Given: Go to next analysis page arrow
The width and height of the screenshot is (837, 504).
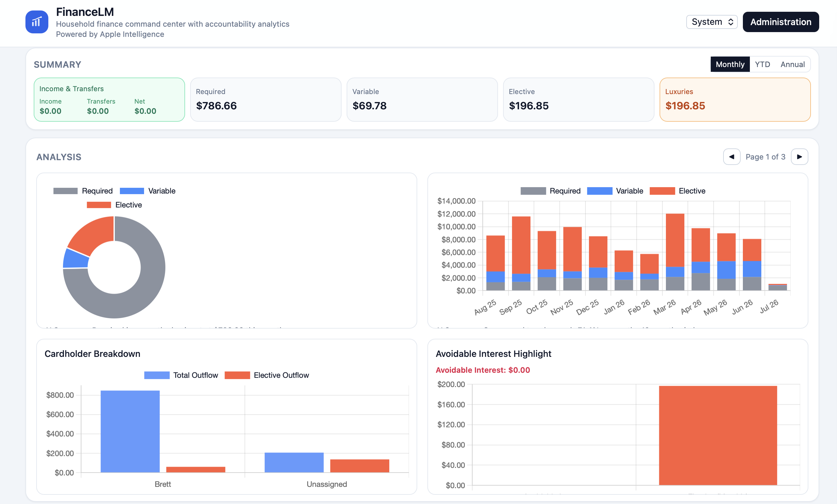Looking at the screenshot, I should pos(799,157).
